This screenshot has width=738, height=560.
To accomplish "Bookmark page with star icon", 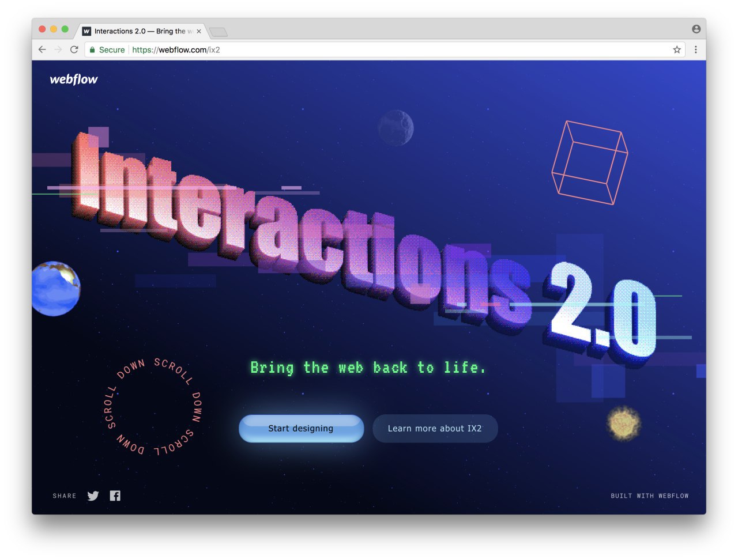I will [677, 50].
